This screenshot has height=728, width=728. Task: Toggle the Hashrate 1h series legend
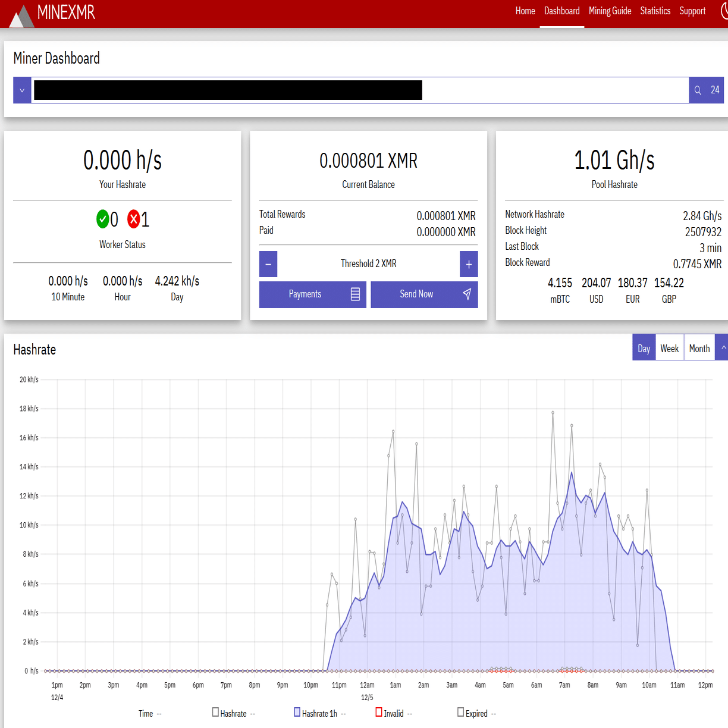(319, 713)
